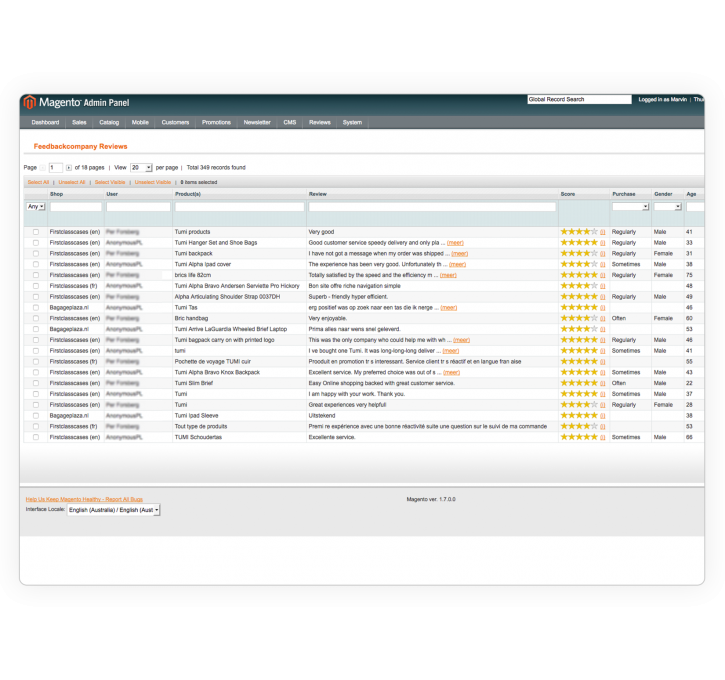Expand review via meer link on Tumi Hanger row

click(x=455, y=243)
